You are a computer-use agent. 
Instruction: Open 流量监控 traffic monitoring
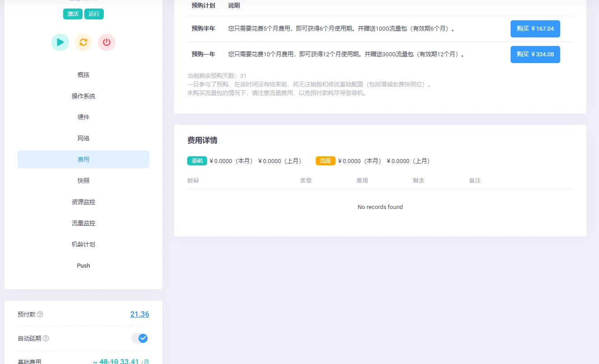tap(83, 223)
